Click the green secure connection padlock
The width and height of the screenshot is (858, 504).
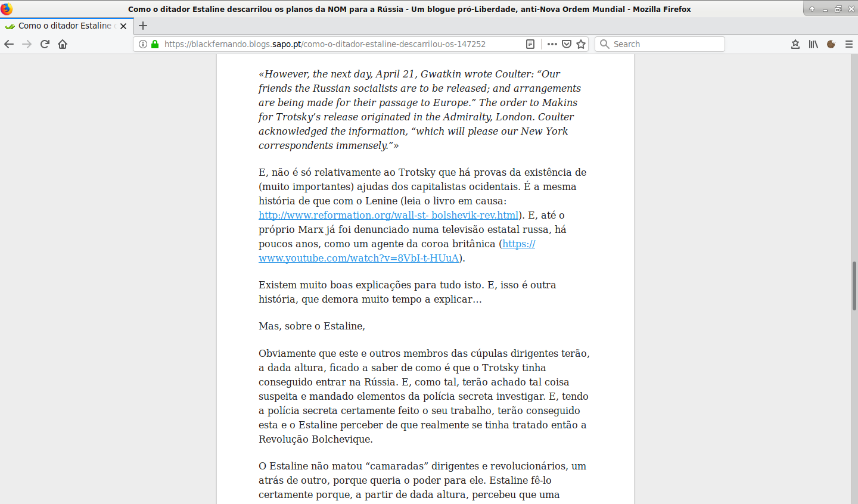(x=155, y=44)
